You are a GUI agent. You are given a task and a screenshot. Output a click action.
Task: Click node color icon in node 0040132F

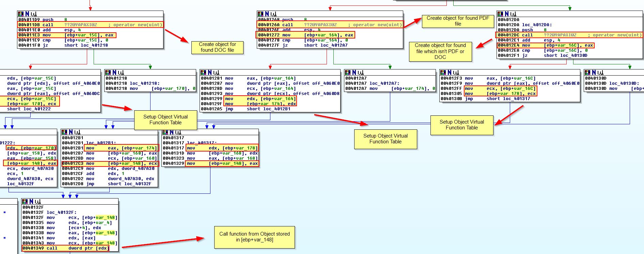pyautogui.click(x=25, y=202)
